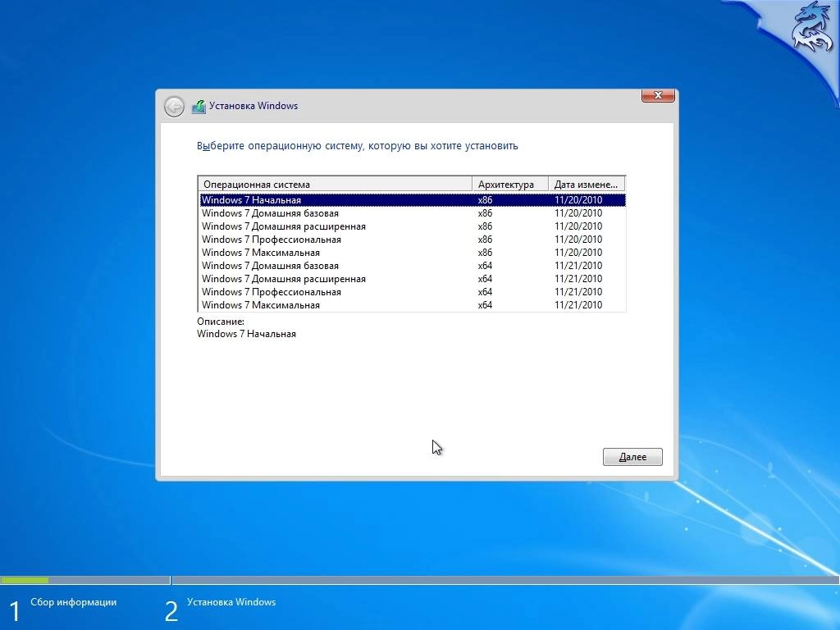
Task: Select Windows 7 Максимальная x64
Action: (x=412, y=305)
